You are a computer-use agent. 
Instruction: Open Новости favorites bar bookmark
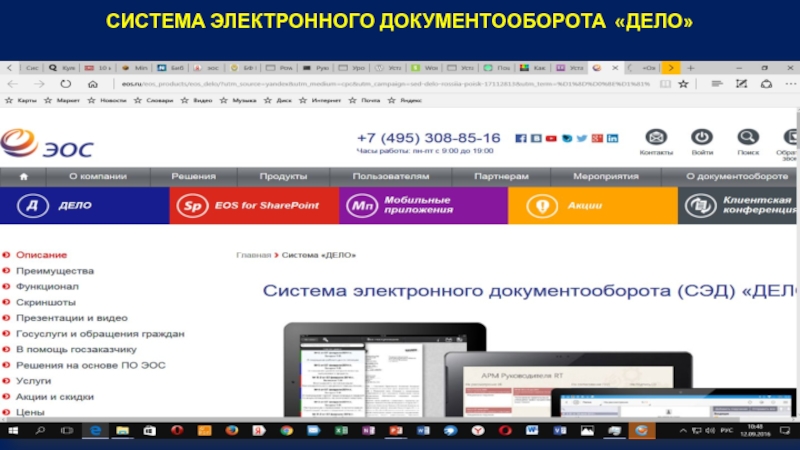107,101
